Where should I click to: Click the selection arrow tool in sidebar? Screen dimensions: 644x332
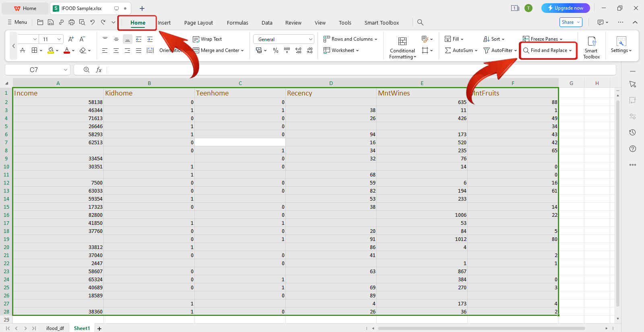(633, 84)
